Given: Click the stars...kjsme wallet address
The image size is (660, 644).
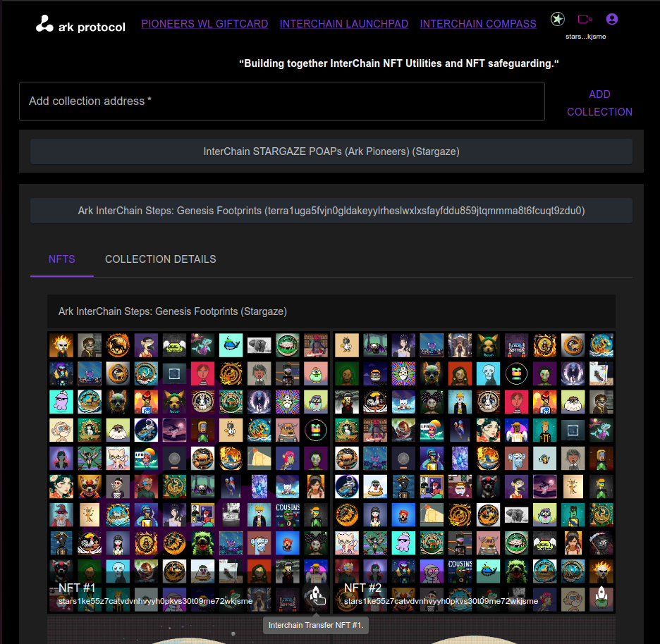Looking at the screenshot, I should click(585, 37).
